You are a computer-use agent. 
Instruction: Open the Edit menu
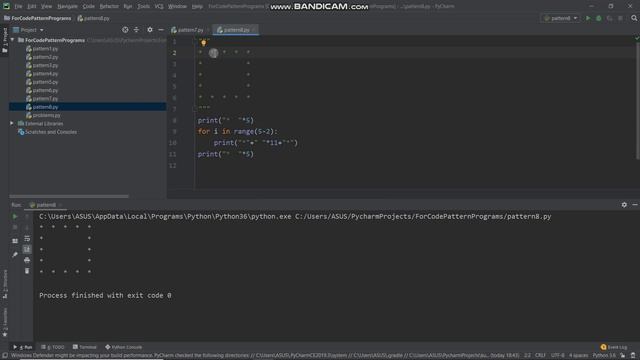(31, 6)
